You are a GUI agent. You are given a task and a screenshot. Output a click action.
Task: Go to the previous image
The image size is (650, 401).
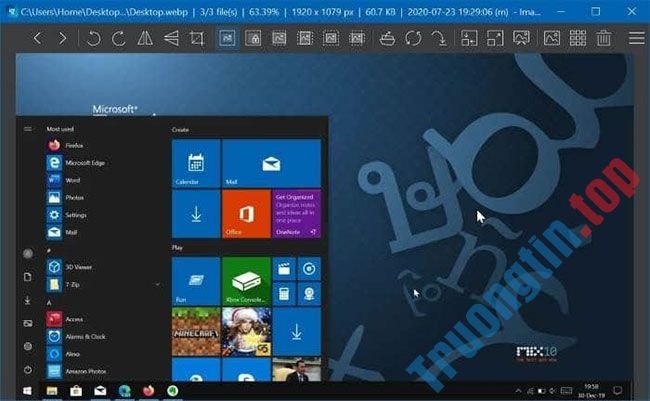(37, 39)
